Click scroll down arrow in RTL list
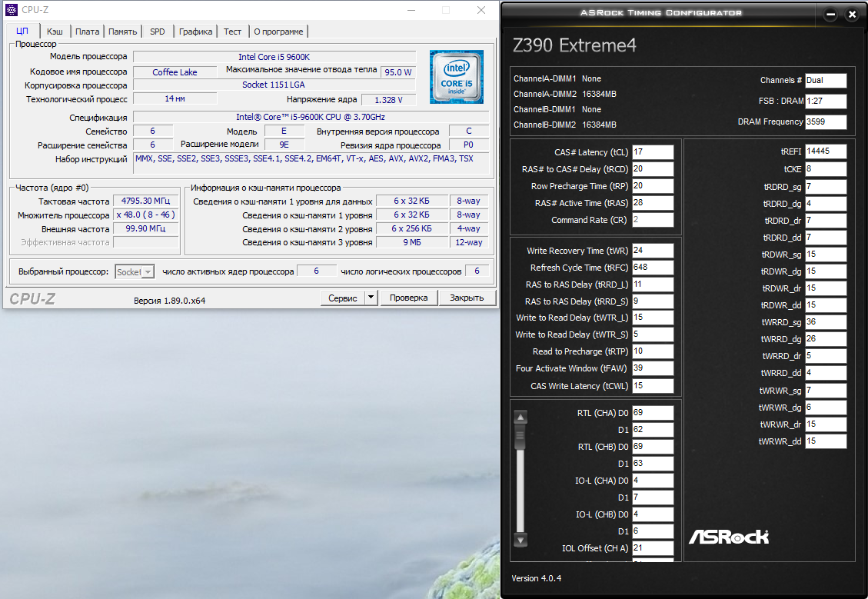 (x=520, y=540)
